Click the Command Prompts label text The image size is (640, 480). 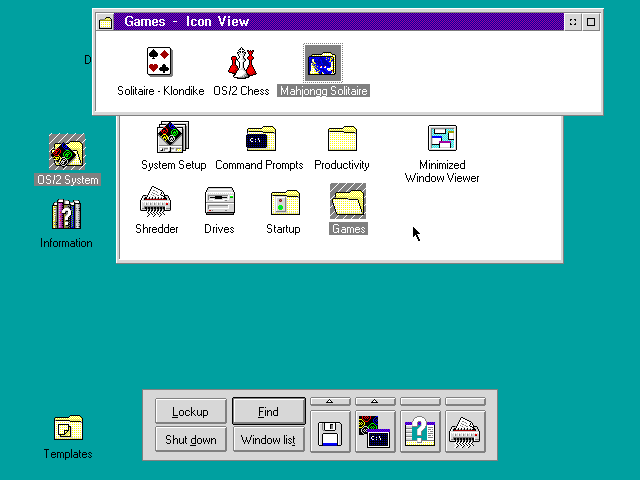point(259,165)
